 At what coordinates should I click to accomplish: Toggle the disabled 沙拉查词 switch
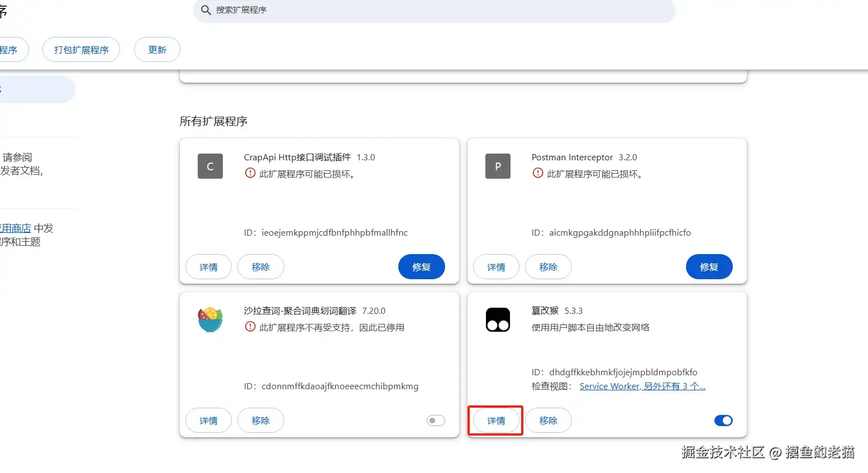pos(436,421)
